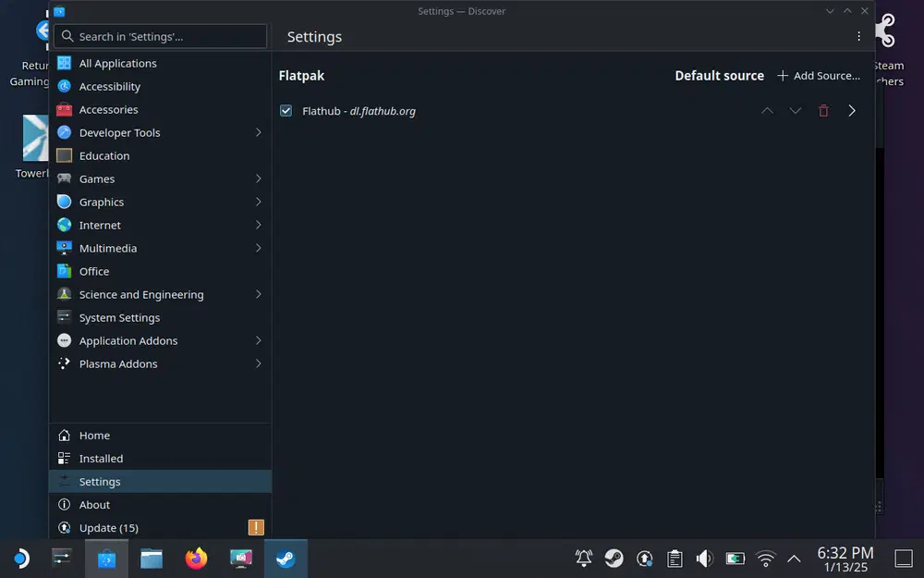Click the Default source label
This screenshot has width=924, height=578.
[719, 76]
